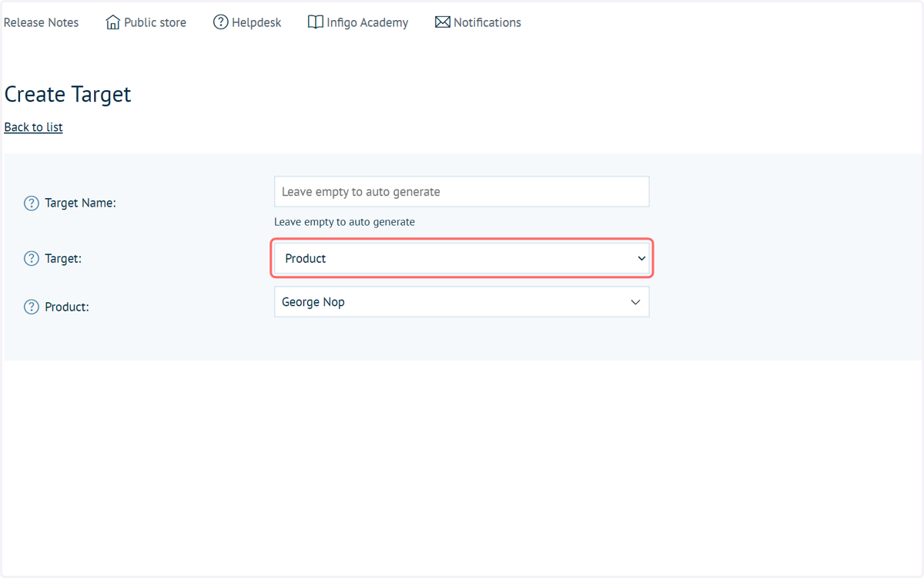
Task: Click the help icon beside Target Name
Action: [x=31, y=203]
